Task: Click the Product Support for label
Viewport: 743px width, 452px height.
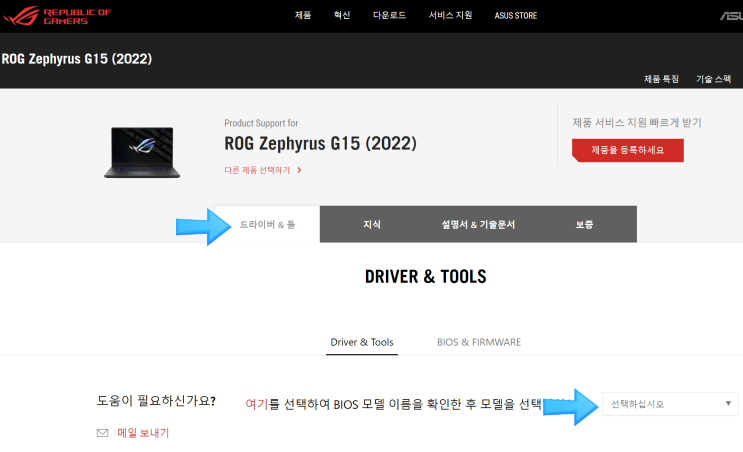Action: pos(261,123)
